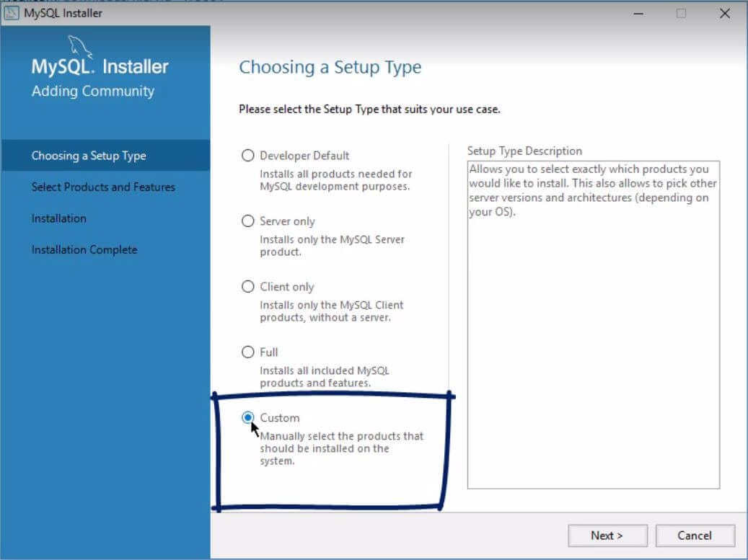Minimize the MySQL Installer window
Screen dimensions: 748x560
[x=638, y=14]
